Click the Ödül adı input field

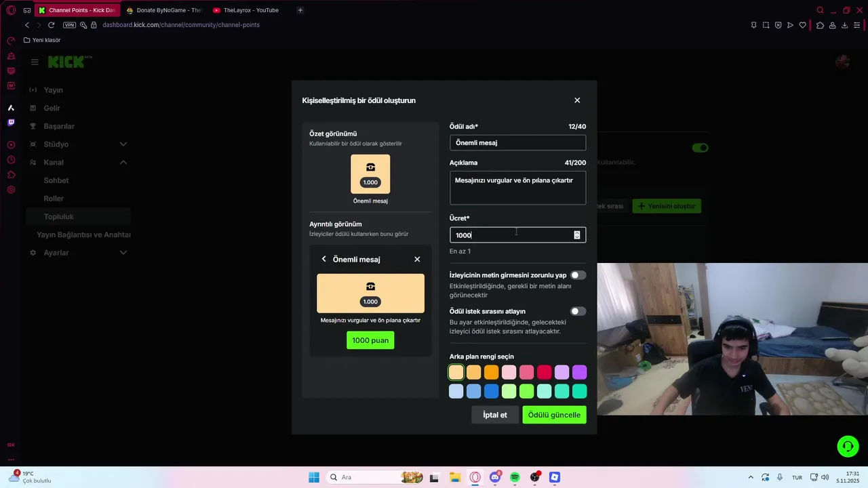pyautogui.click(x=517, y=142)
